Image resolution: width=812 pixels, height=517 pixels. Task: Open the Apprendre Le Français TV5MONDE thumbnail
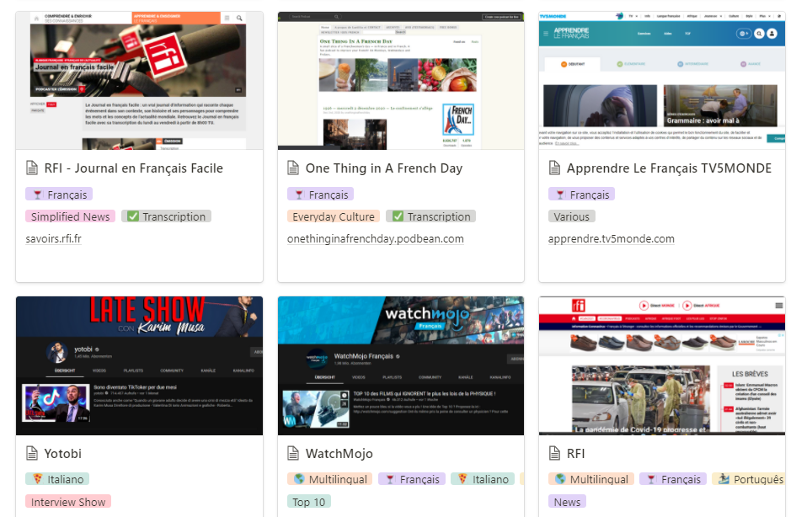point(662,80)
